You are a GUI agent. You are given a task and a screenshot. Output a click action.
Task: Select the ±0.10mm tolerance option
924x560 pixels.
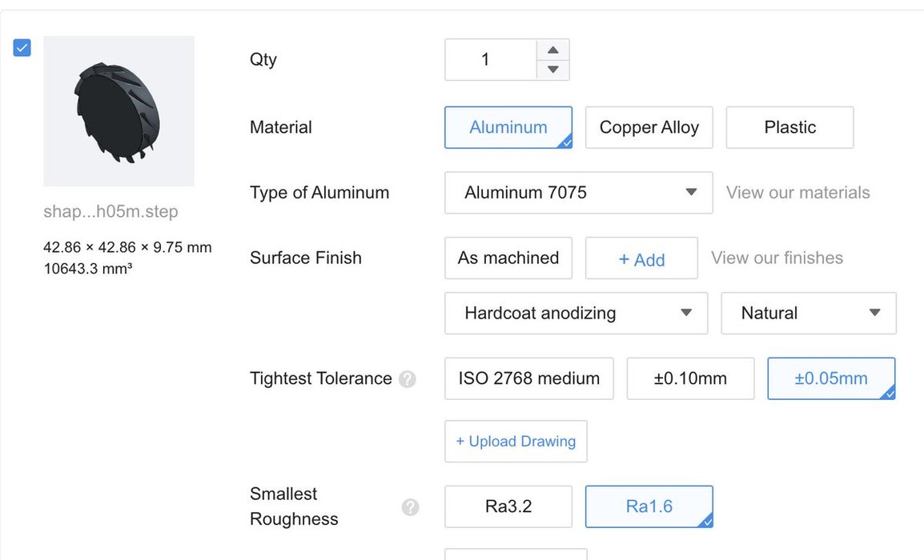click(x=690, y=378)
